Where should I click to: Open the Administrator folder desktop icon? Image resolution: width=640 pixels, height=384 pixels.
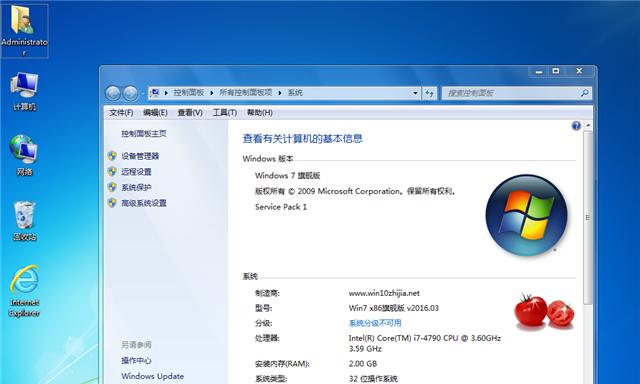point(24,31)
